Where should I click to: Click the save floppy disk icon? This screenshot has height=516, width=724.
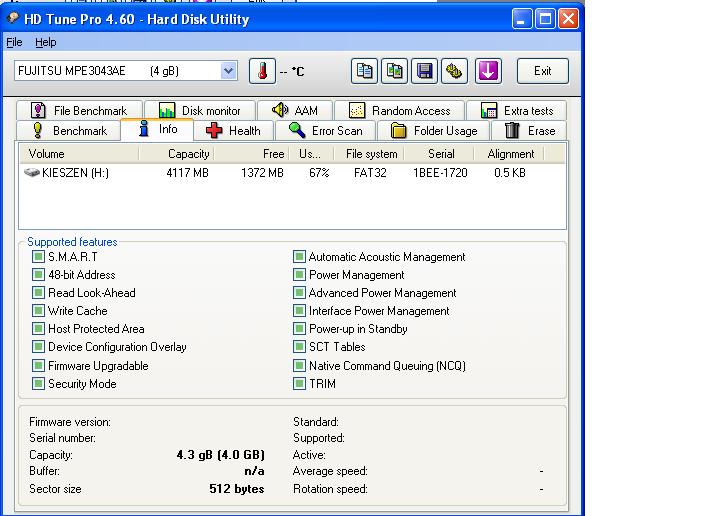(424, 71)
